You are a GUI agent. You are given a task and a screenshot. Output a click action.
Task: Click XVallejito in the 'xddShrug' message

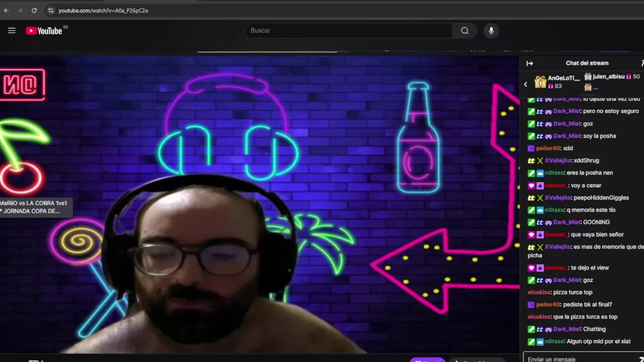coord(557,160)
